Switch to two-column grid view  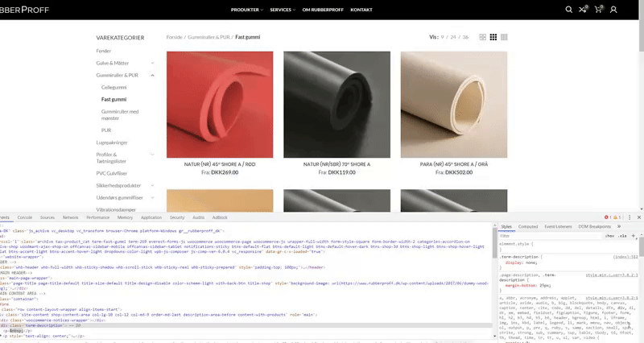(482, 37)
